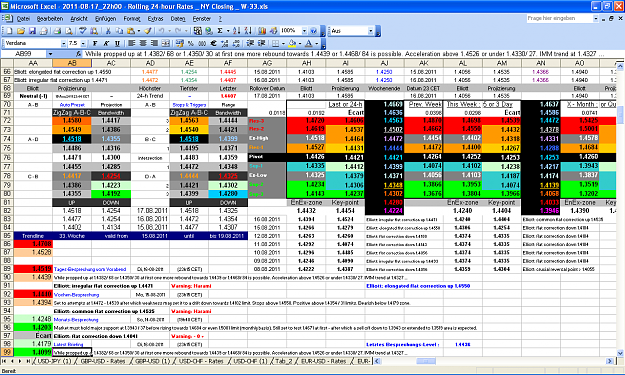The width and height of the screenshot is (625, 375).
Task: Open the Name Box dropdown arrow
Action: (50, 54)
